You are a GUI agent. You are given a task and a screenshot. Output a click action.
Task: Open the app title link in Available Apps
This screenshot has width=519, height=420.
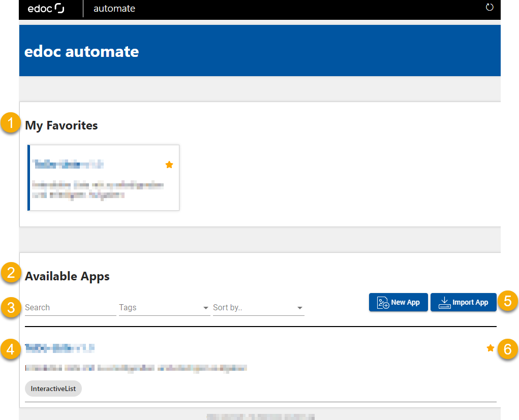[x=60, y=348]
